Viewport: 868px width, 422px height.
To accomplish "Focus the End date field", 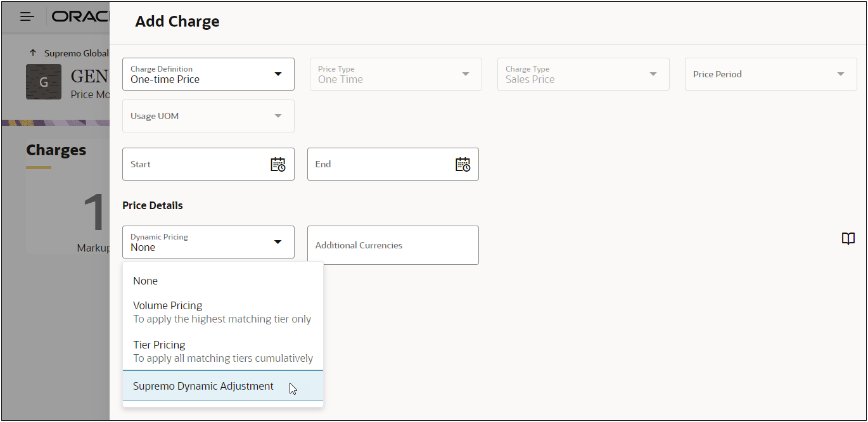I will pyautogui.click(x=380, y=164).
